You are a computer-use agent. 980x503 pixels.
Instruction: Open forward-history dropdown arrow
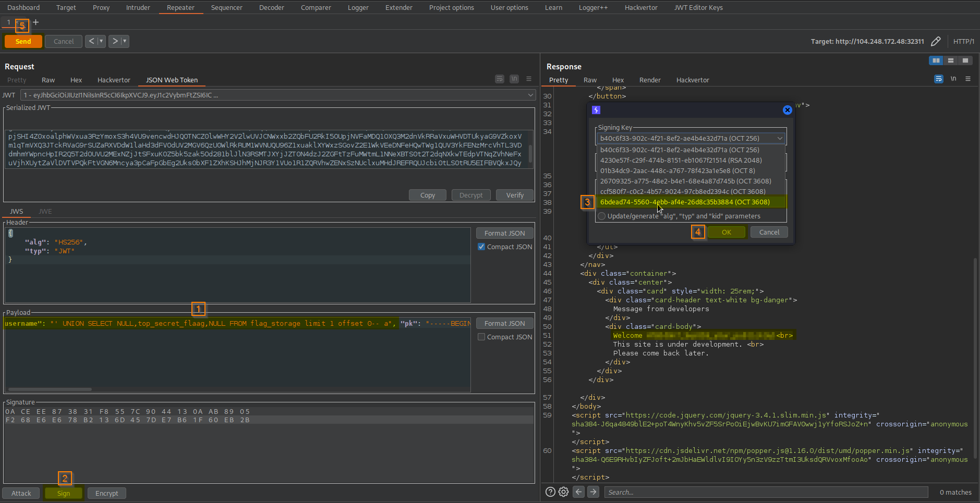pyautogui.click(x=125, y=41)
